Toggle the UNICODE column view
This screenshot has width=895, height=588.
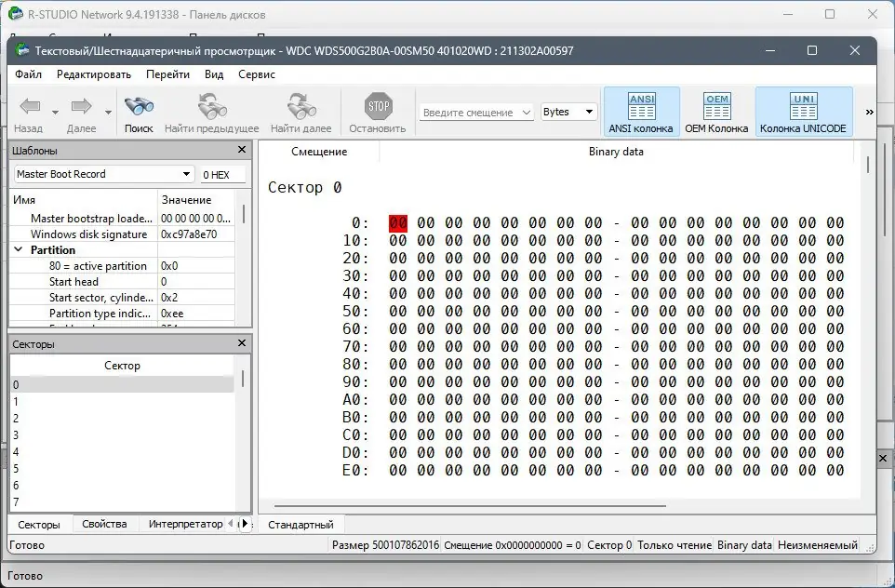click(x=804, y=113)
